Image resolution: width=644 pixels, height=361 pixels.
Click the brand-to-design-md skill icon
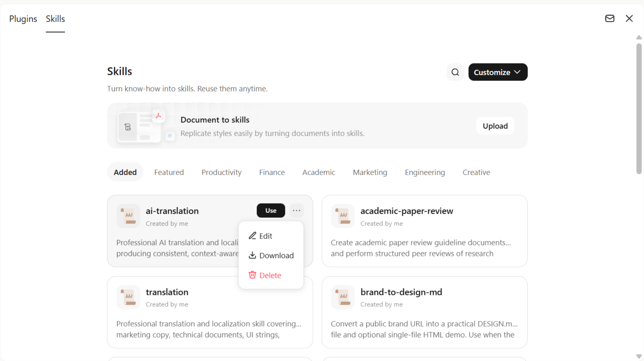click(x=343, y=297)
